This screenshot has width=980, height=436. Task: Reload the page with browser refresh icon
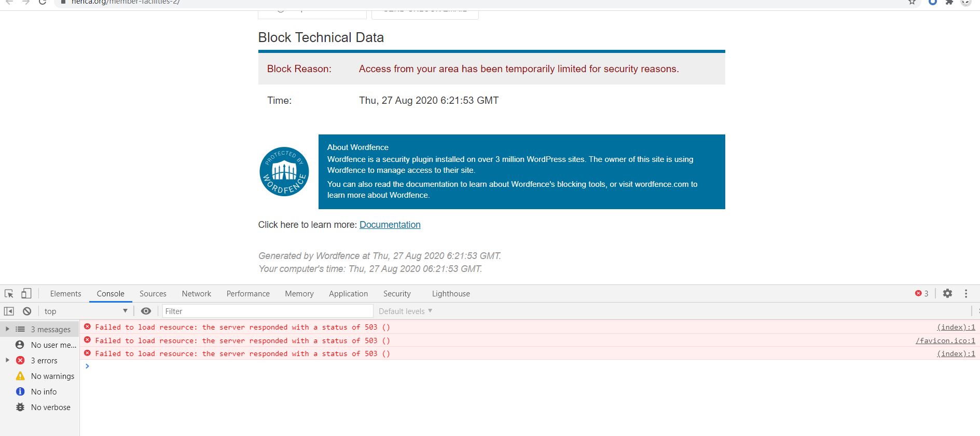(43, 2)
